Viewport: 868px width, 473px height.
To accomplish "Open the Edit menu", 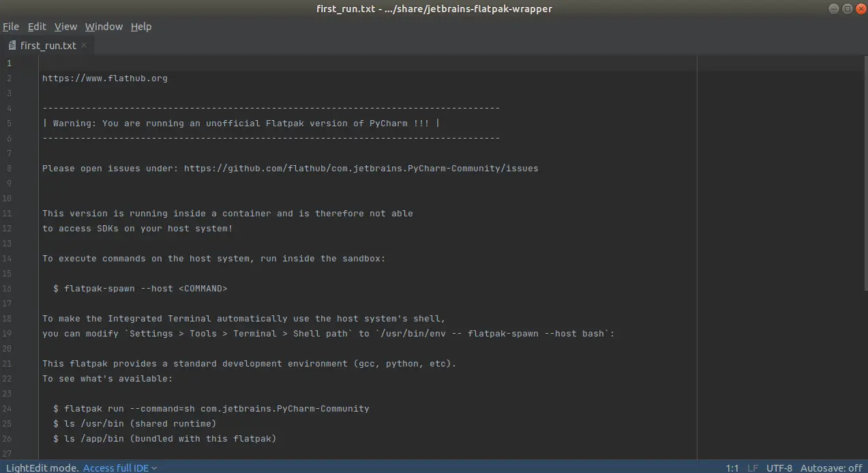I will pyautogui.click(x=37, y=27).
